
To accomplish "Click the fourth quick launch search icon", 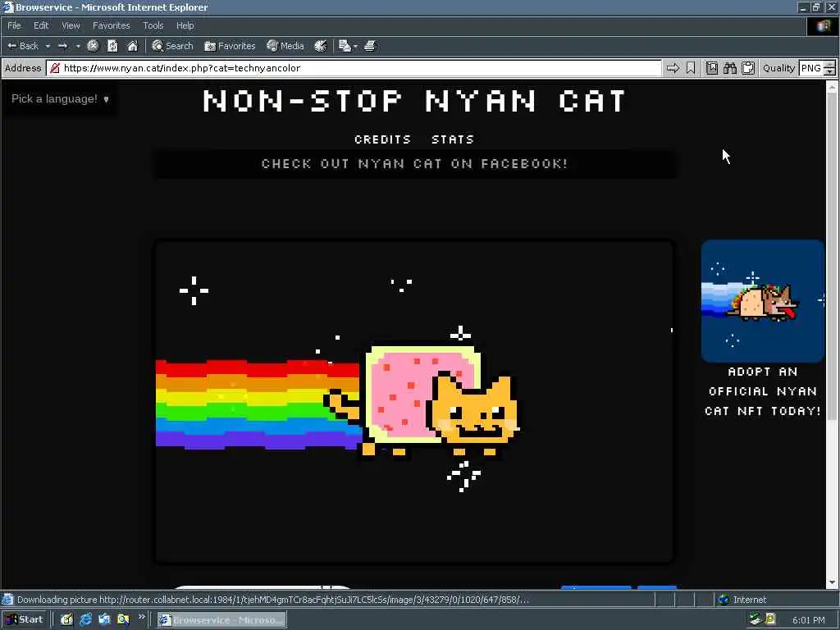I will tap(123, 620).
